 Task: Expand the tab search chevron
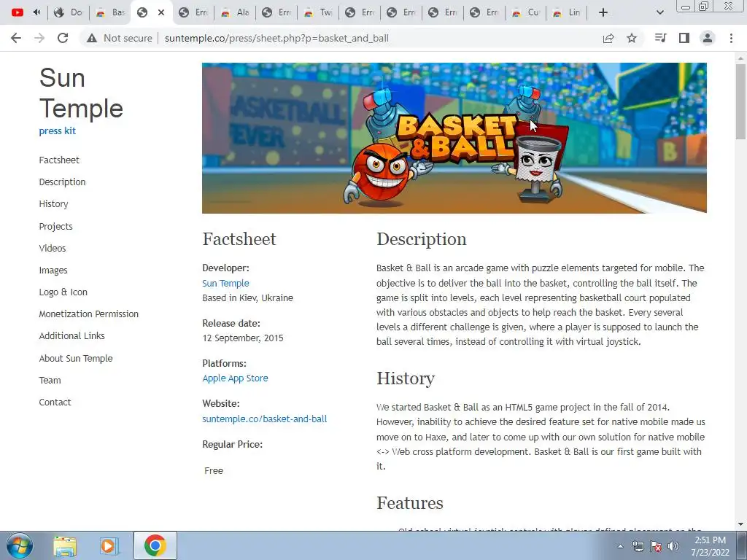[x=659, y=12]
